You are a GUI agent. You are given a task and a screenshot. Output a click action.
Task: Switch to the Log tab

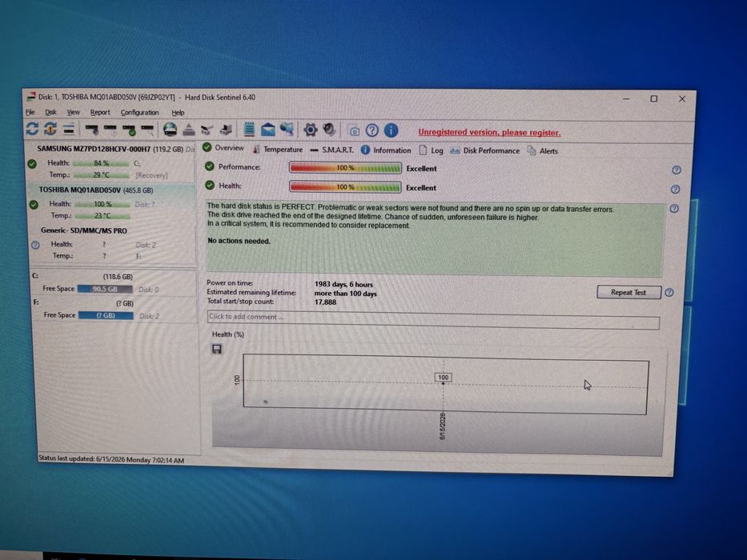pos(431,150)
